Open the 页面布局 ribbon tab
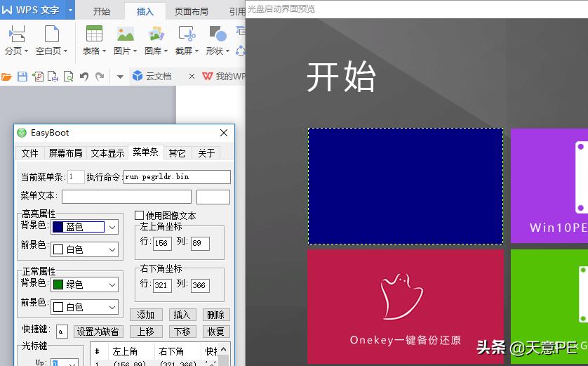The image size is (588, 366). [x=192, y=11]
